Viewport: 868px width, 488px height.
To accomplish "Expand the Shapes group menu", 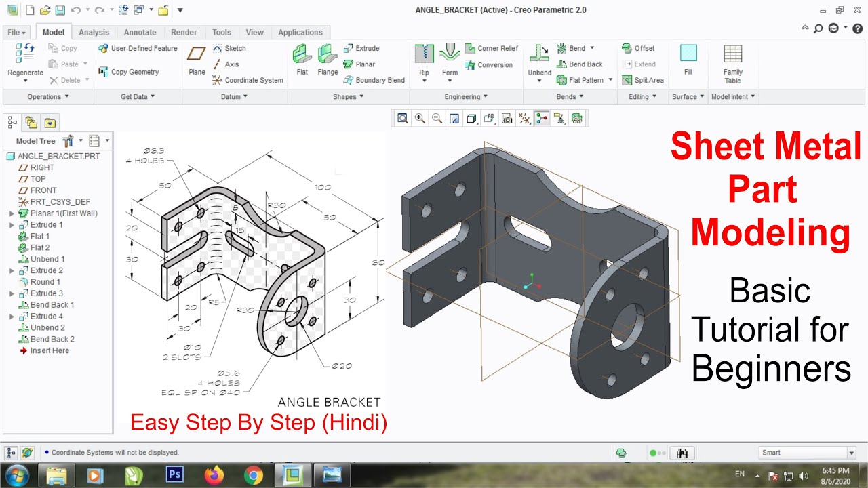I will [349, 97].
